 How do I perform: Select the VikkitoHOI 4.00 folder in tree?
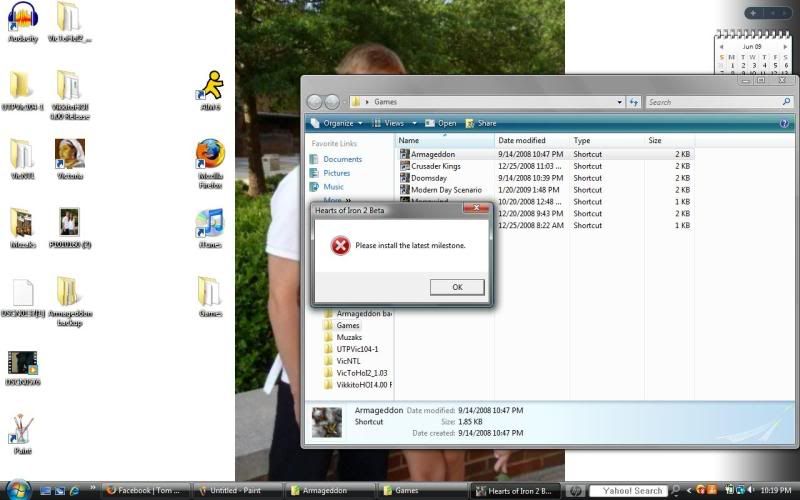[x=358, y=385]
